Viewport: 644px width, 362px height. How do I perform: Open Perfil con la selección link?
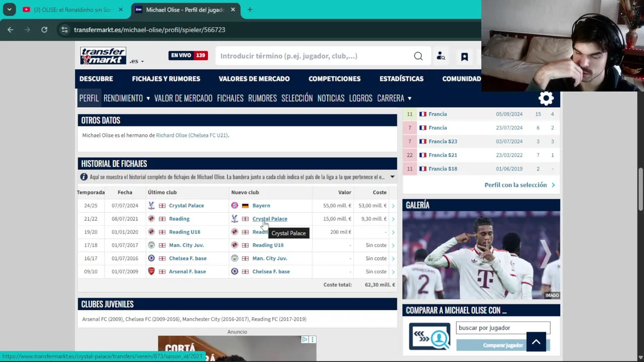click(x=520, y=185)
